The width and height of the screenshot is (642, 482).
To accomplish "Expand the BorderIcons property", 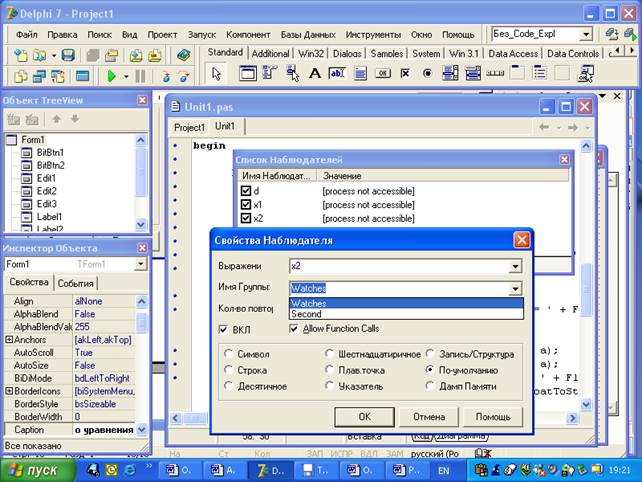I will pyautogui.click(x=9, y=391).
